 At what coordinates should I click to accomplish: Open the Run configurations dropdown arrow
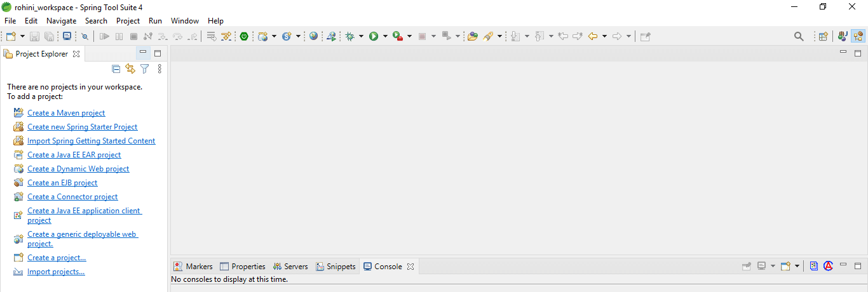[x=384, y=37]
